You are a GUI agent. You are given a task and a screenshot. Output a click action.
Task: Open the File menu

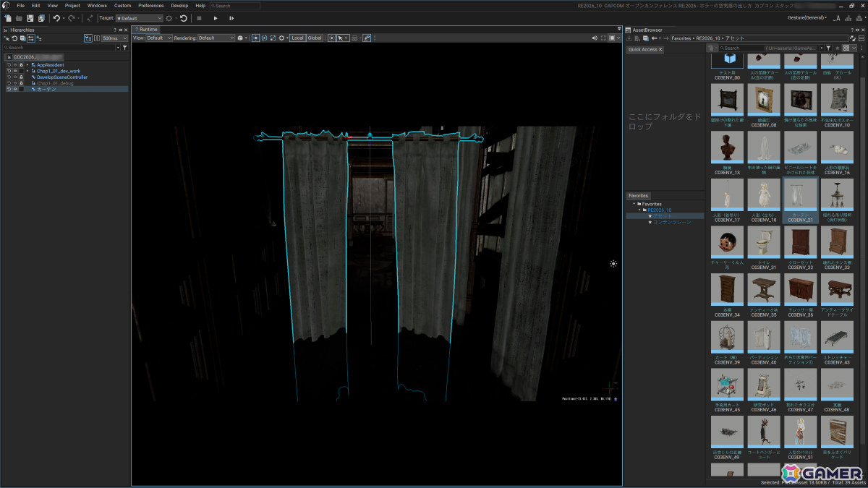[x=21, y=6]
